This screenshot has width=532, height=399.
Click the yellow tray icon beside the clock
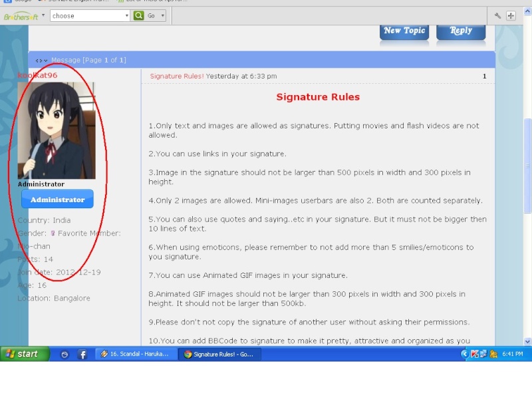pos(493,354)
